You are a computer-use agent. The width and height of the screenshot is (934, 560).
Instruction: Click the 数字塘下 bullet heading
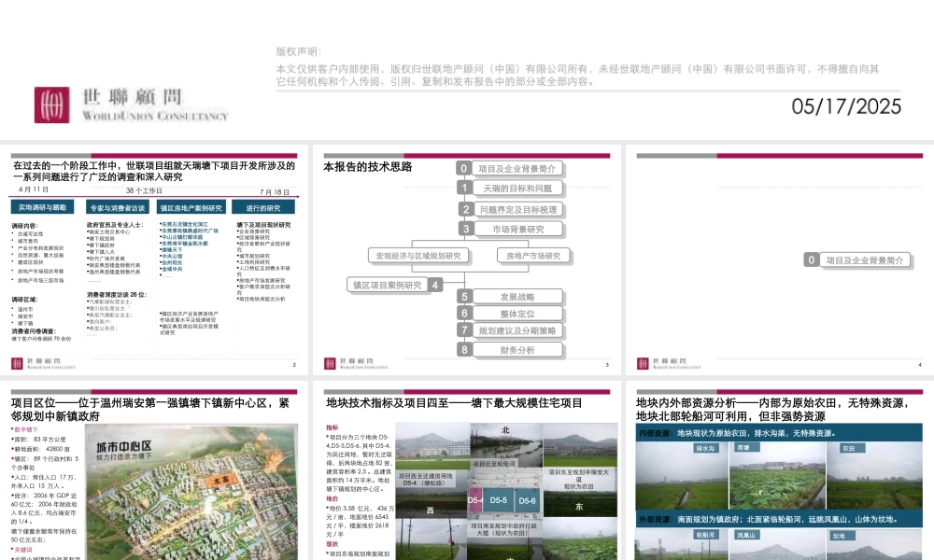tap(25, 429)
